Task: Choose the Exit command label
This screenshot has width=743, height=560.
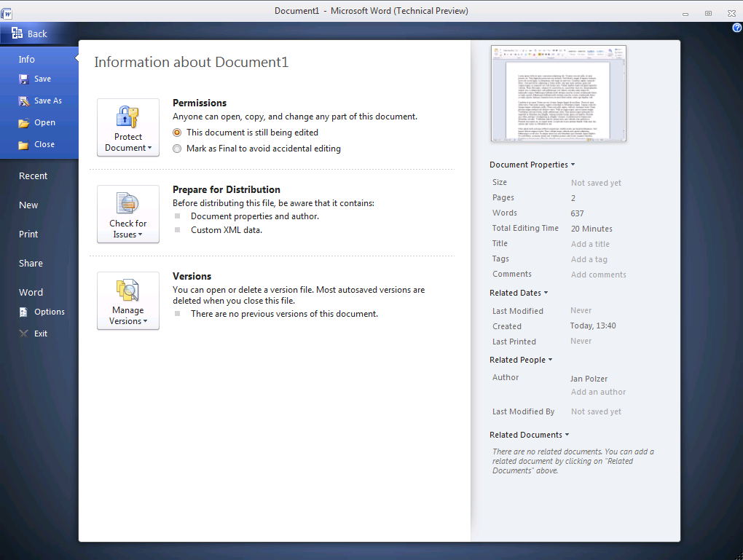Action: 41,334
